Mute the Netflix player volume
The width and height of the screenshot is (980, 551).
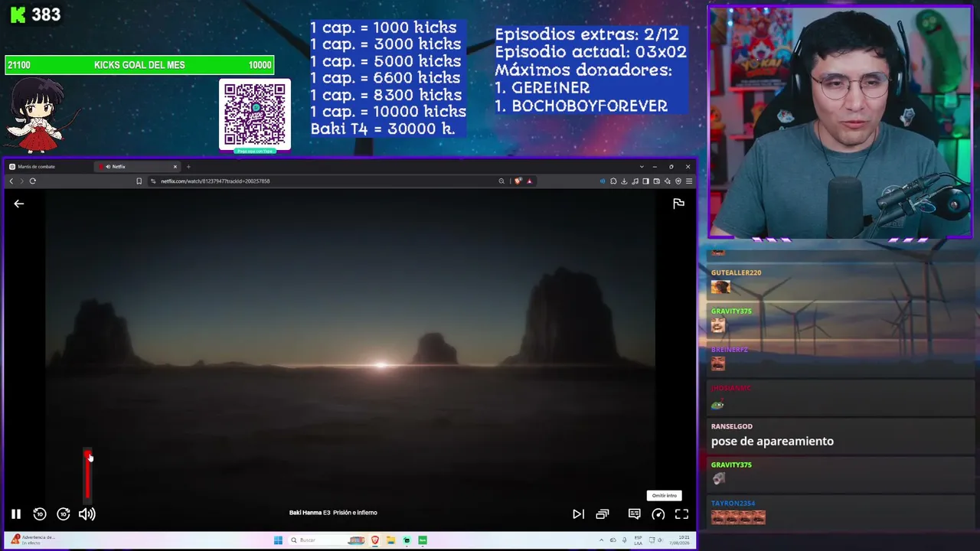click(87, 514)
